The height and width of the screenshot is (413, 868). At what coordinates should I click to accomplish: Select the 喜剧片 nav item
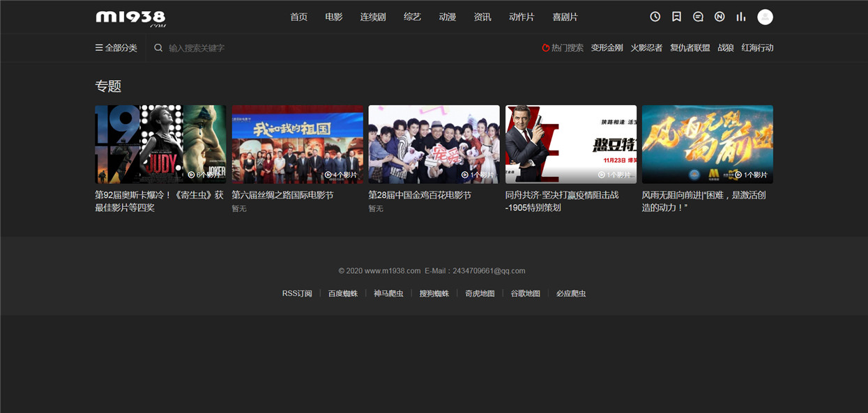point(565,17)
